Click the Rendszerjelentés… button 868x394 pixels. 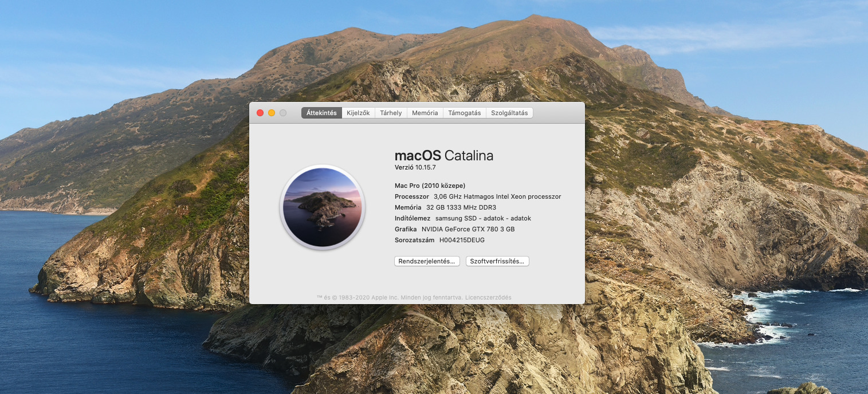[x=427, y=261]
